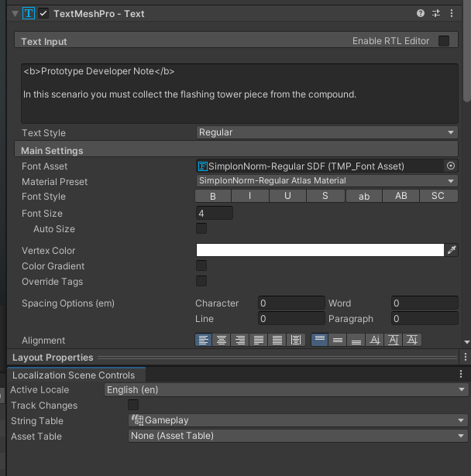Viewport: 471px width, 476px height.
Task: Toggle Bold font style button
Action: coord(213,196)
